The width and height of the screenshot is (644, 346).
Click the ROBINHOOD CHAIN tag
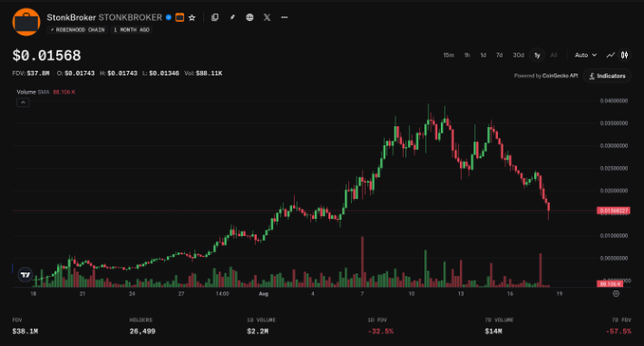pyautogui.click(x=77, y=30)
